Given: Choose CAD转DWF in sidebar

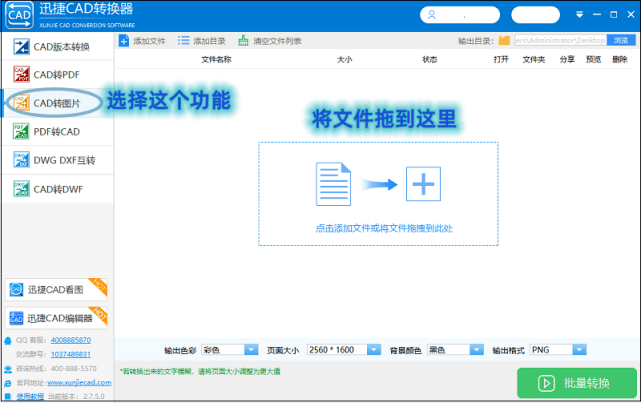Looking at the screenshot, I should pos(58,189).
